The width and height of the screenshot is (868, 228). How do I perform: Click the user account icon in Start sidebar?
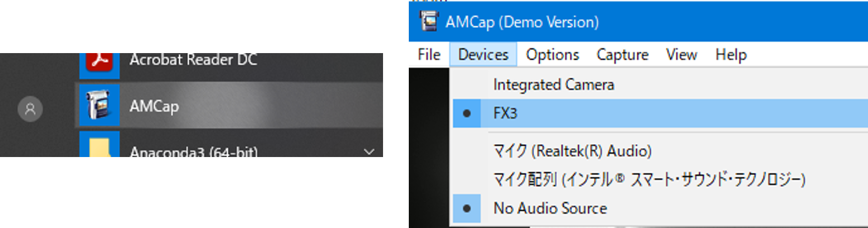pyautogui.click(x=30, y=109)
